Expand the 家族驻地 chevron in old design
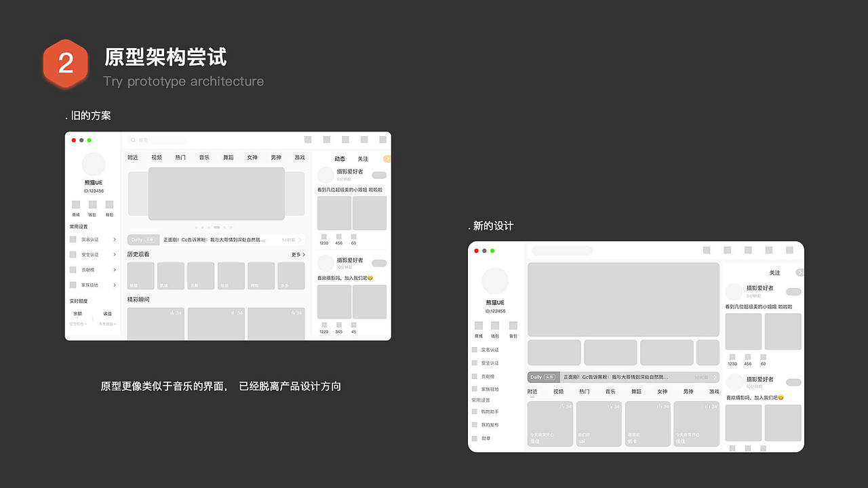This screenshot has width=868, height=488. pyautogui.click(x=115, y=285)
